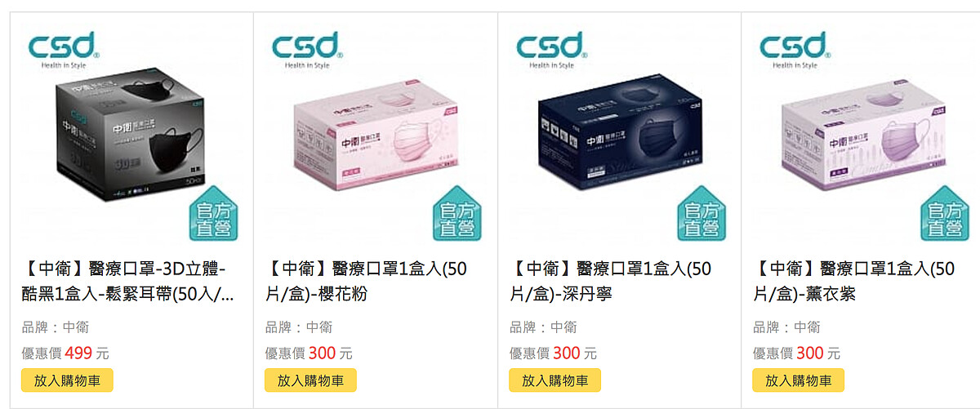Screen dimensions: 980x409
Task: Click the CSD logo above the sakura pink mask
Action: coord(307,49)
